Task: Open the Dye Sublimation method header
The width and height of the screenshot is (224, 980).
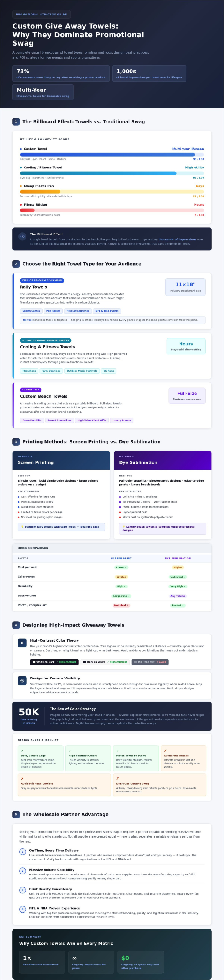Action: (163, 460)
